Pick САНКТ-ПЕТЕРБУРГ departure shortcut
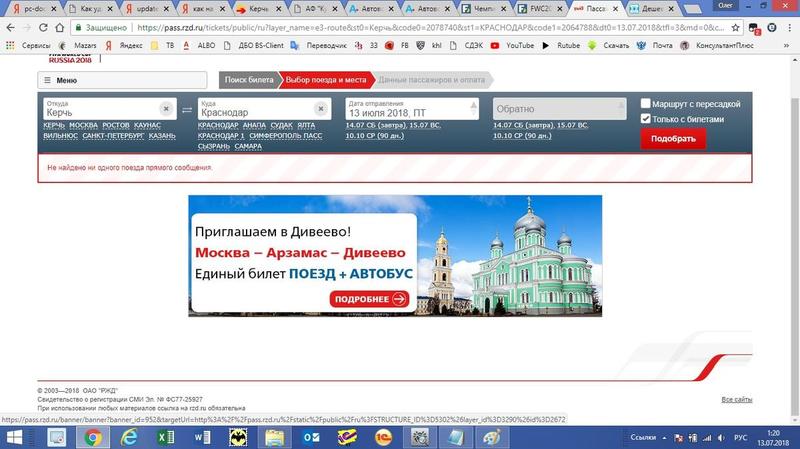Screen dimensions: 800x449 click(x=113, y=136)
